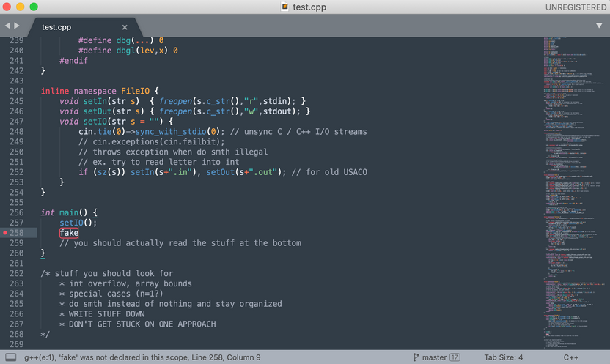Click the git branch icon beside master
This screenshot has height=364, width=610.
pyautogui.click(x=416, y=357)
